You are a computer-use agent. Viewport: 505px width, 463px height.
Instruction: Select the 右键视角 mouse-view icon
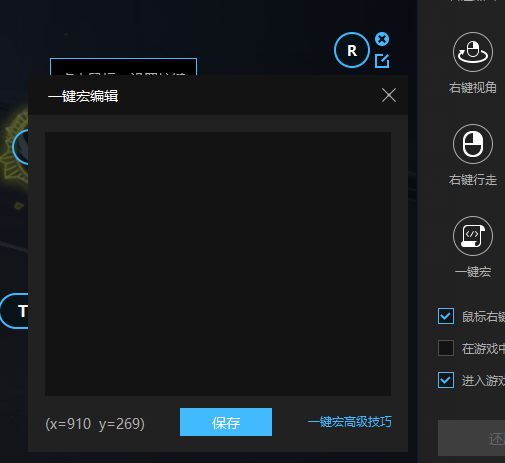pyautogui.click(x=473, y=52)
